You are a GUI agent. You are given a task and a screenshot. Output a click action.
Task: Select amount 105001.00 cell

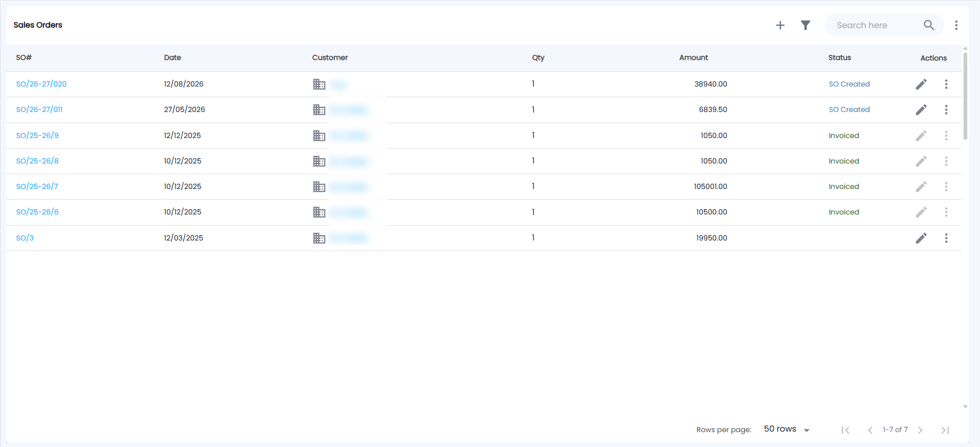click(710, 186)
